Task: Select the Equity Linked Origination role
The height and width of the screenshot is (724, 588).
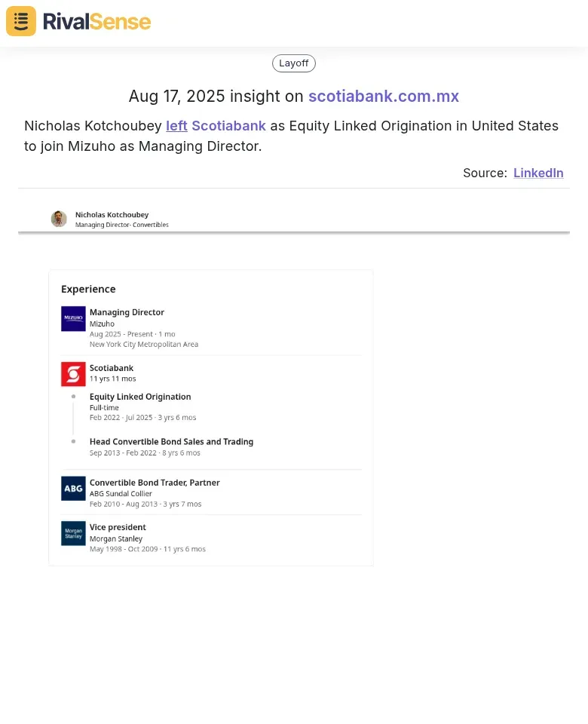Action: tap(140, 397)
